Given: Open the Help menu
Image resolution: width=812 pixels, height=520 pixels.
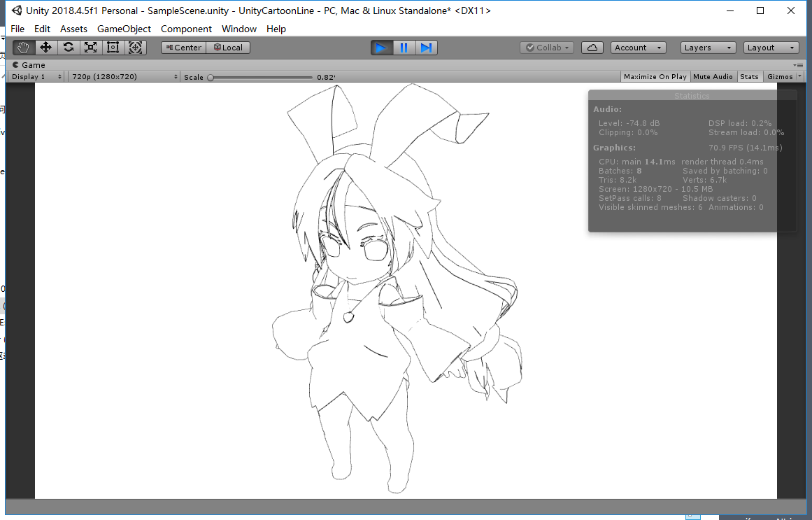Looking at the screenshot, I should point(276,29).
